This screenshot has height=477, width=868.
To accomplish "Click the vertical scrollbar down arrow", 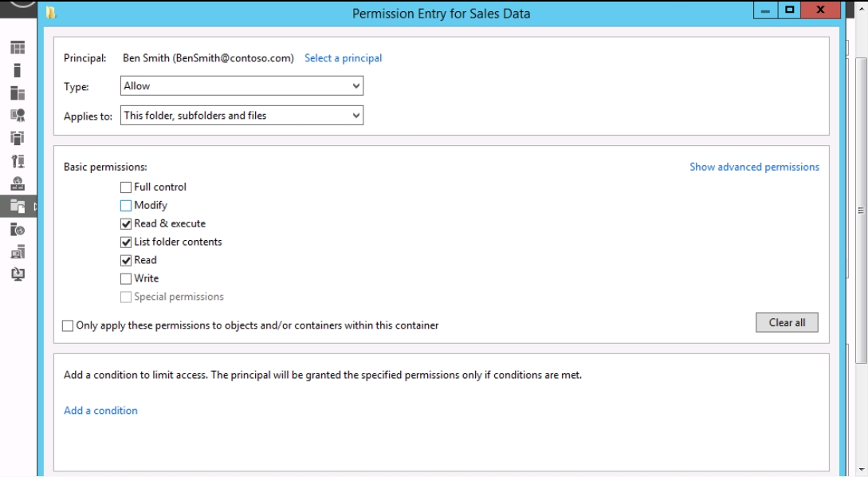I will pyautogui.click(x=861, y=468).
